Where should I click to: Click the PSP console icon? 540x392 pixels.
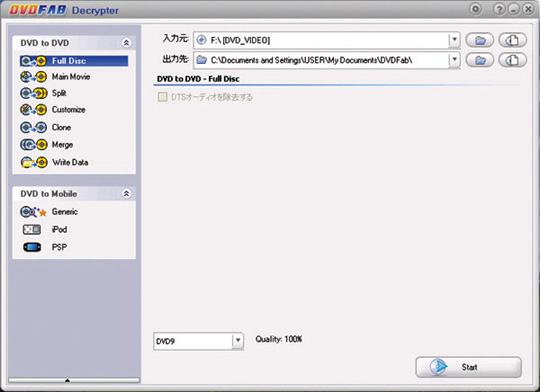click(x=32, y=247)
